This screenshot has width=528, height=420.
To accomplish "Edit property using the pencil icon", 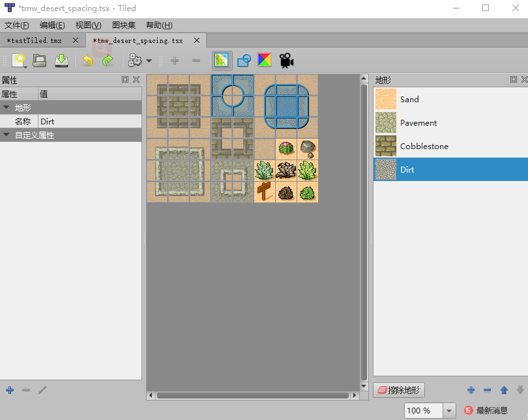I will pos(42,390).
